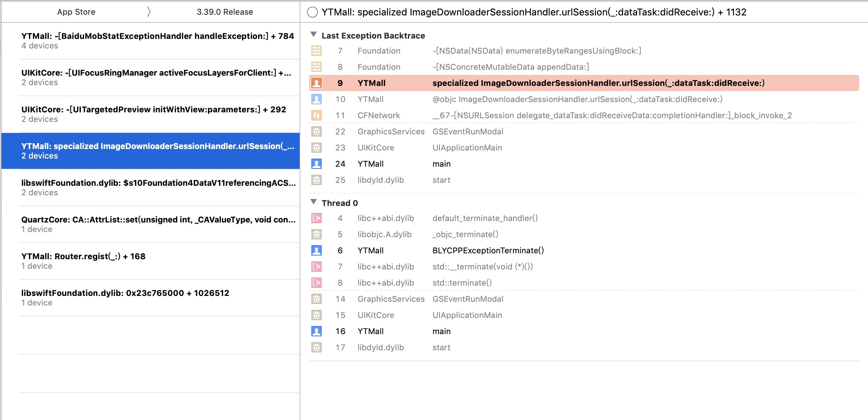Viewport: 868px width, 420px height.
Task: Click the blue person icon beside BLYCPPExceptionTerminate()
Action: [x=316, y=250]
